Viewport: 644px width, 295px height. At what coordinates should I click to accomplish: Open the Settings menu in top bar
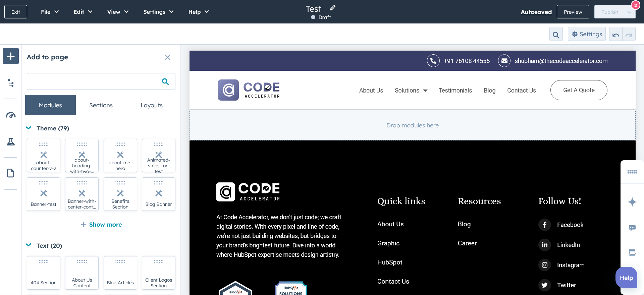[158, 12]
